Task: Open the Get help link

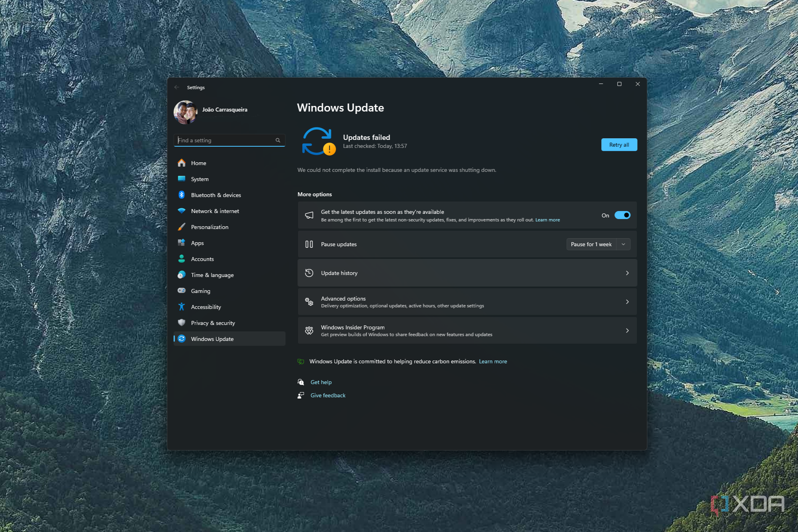Action: pos(321,382)
